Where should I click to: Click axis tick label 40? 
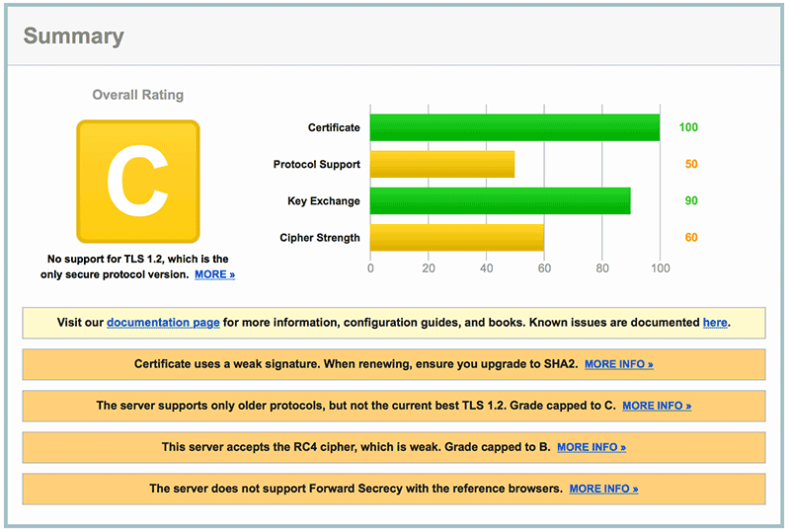(x=486, y=268)
